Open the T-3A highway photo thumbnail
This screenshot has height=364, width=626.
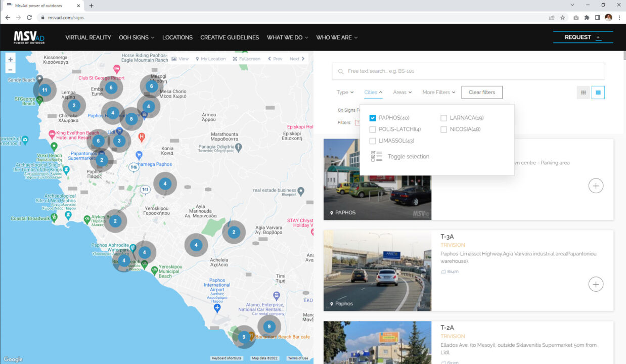point(377,270)
